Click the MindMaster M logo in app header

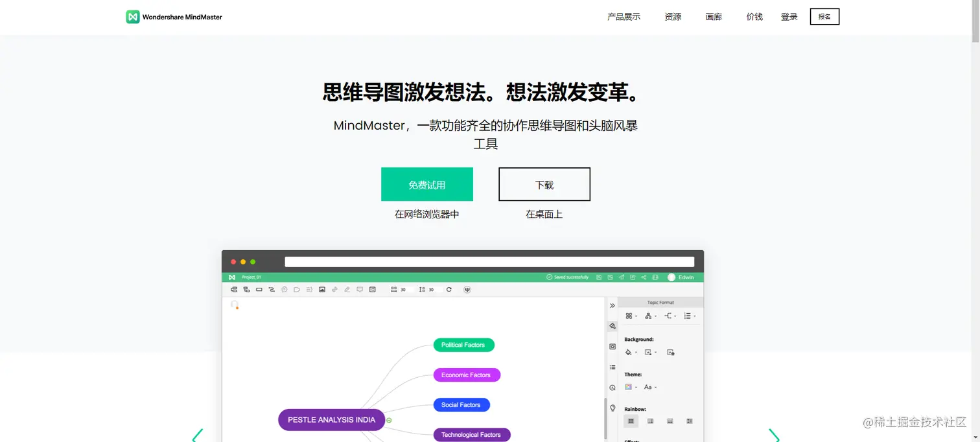pyautogui.click(x=232, y=277)
